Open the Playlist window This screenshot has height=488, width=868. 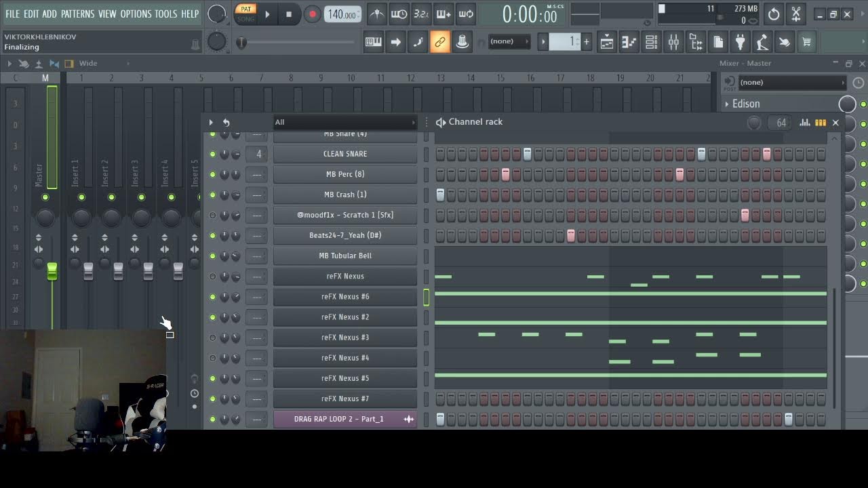pyautogui.click(x=606, y=42)
